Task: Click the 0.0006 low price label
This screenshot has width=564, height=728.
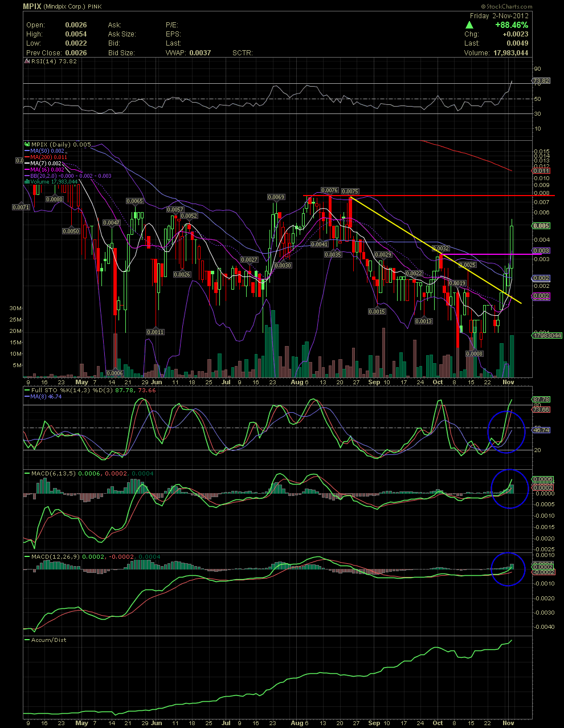Action: tap(115, 373)
